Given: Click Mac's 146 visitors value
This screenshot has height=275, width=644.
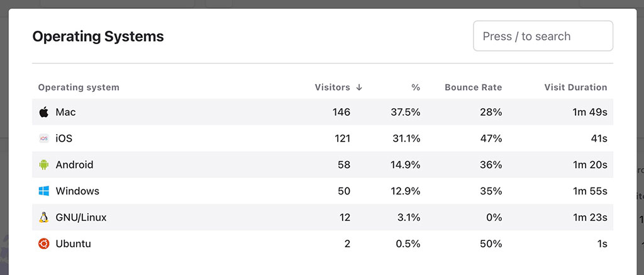Looking at the screenshot, I should tap(341, 112).
